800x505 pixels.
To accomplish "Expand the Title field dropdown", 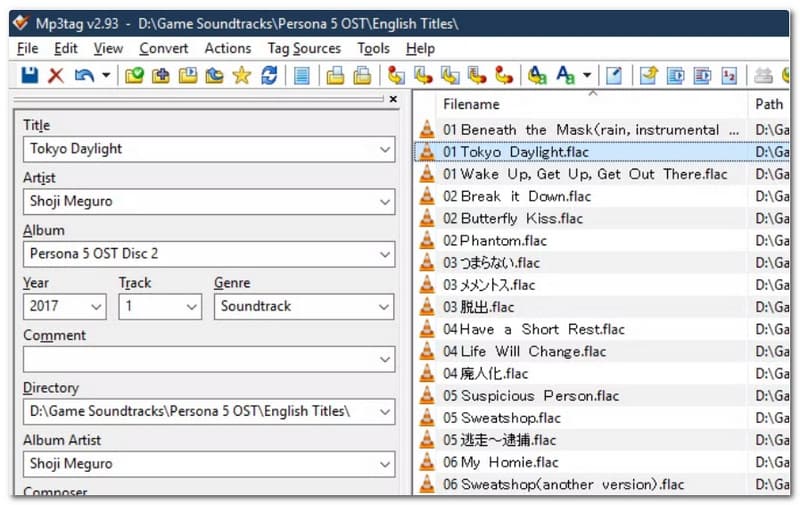I will (385, 149).
